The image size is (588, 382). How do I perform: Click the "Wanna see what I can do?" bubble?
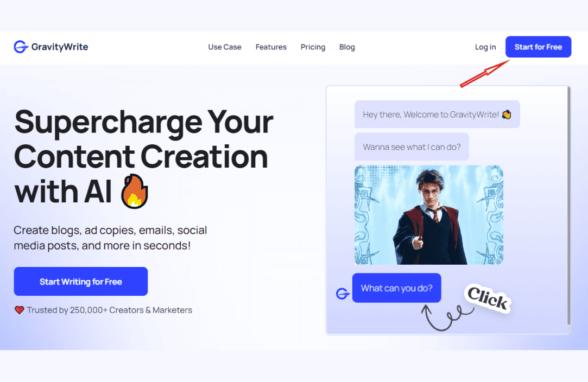pos(412,147)
